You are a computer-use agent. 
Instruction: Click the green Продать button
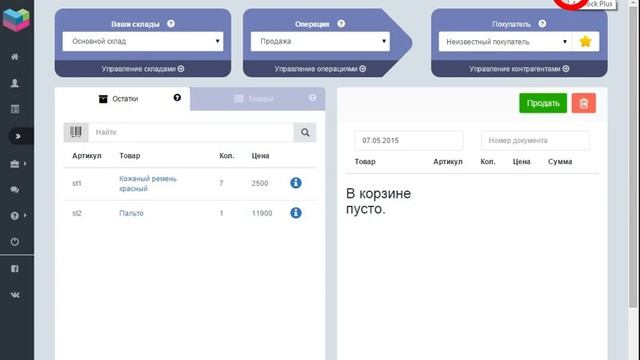[543, 103]
